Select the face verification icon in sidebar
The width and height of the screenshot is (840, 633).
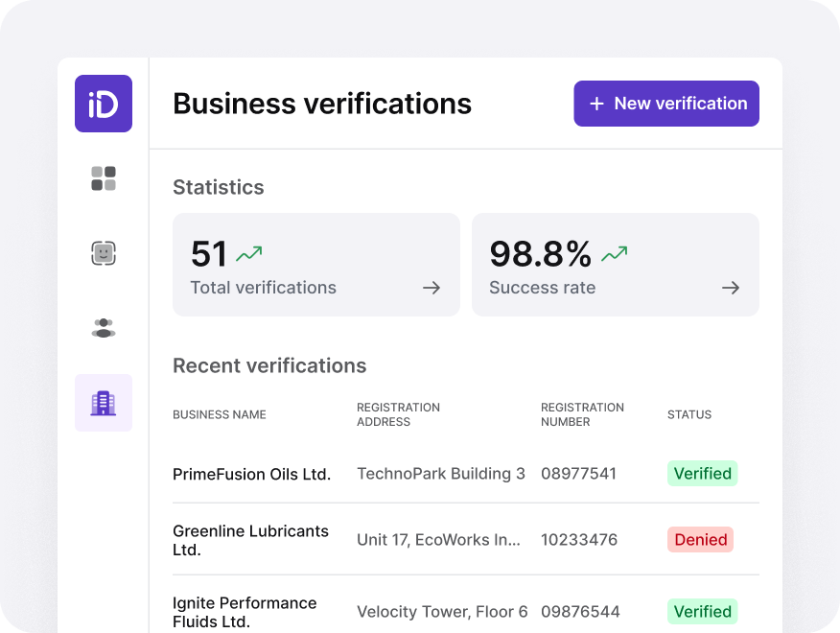(103, 253)
